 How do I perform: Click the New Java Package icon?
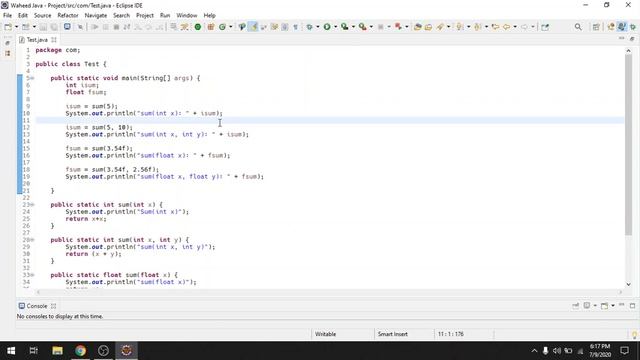click(x=211, y=27)
